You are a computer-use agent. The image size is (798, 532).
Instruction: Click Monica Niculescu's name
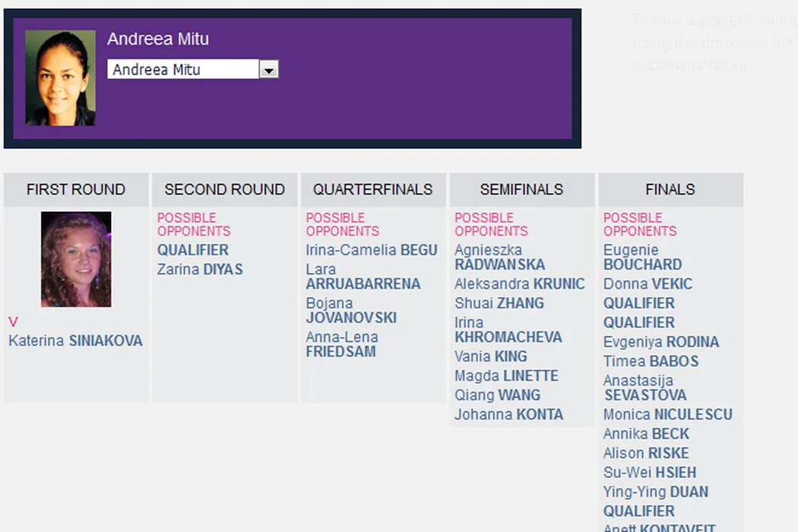pos(667,415)
